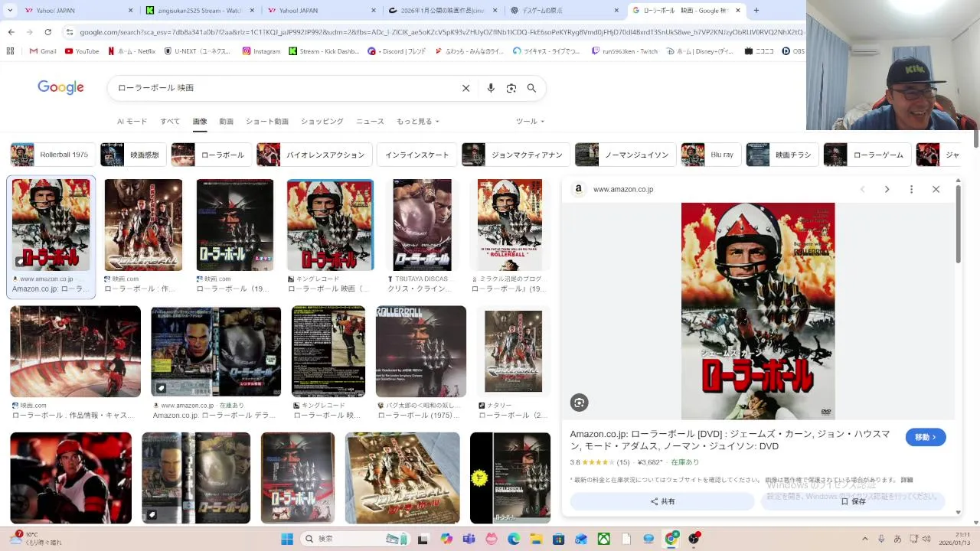The image size is (980, 551).
Task: Click the Windows taskbar search box
Action: pos(356,539)
